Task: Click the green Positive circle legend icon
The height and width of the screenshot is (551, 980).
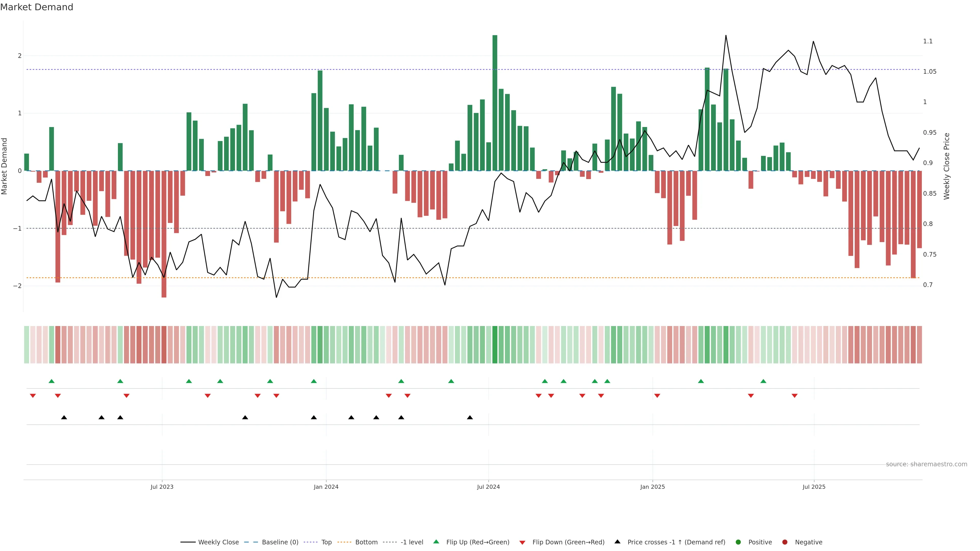Action: pyautogui.click(x=738, y=542)
